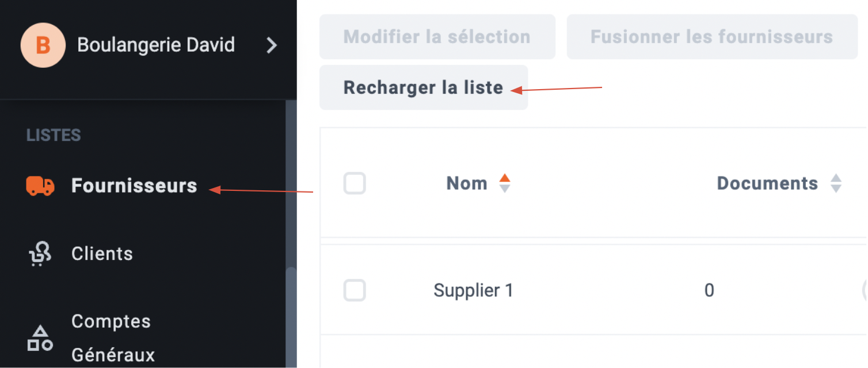Click the Recharger la liste button
868x368 pixels.
tap(424, 87)
